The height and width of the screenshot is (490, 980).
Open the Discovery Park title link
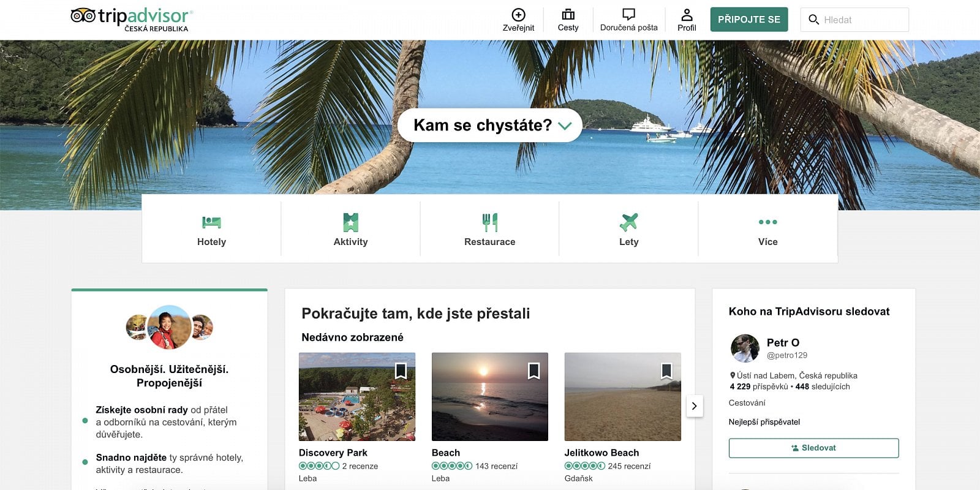pos(333,453)
